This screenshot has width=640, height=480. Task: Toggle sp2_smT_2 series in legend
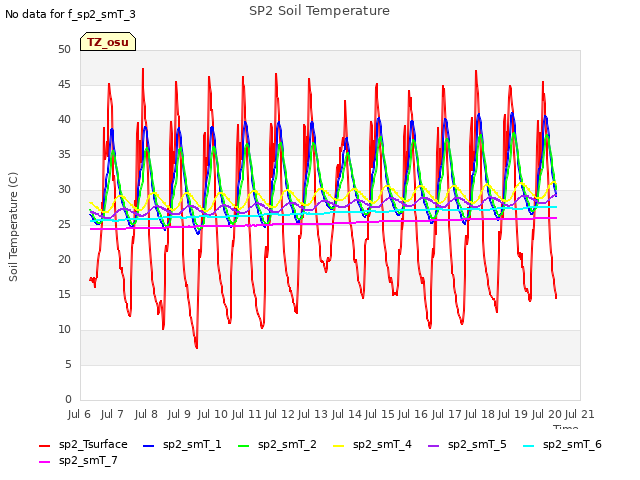coord(277,444)
